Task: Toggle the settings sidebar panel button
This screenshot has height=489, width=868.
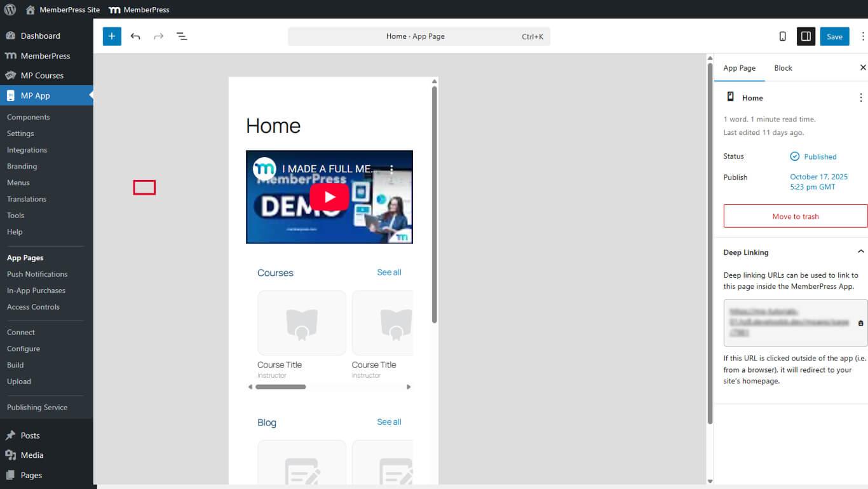Action: 806,36
